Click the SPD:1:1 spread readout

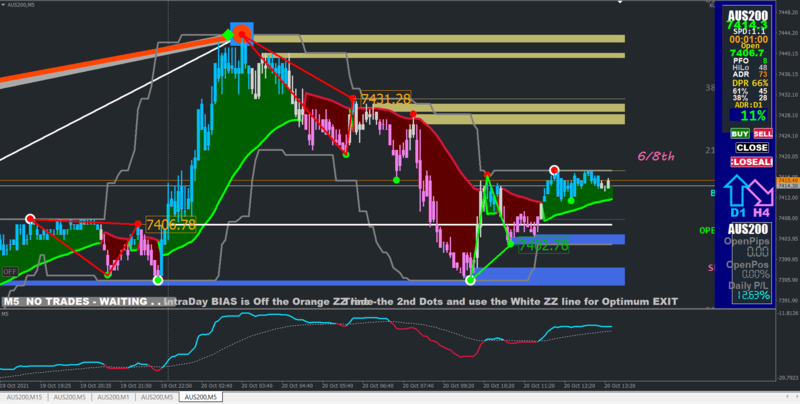click(747, 32)
